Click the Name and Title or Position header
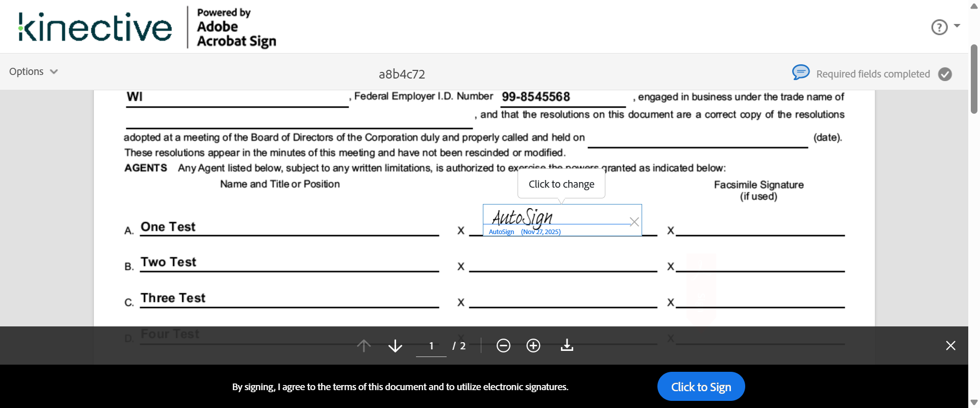This screenshot has width=980, height=408. [x=280, y=184]
